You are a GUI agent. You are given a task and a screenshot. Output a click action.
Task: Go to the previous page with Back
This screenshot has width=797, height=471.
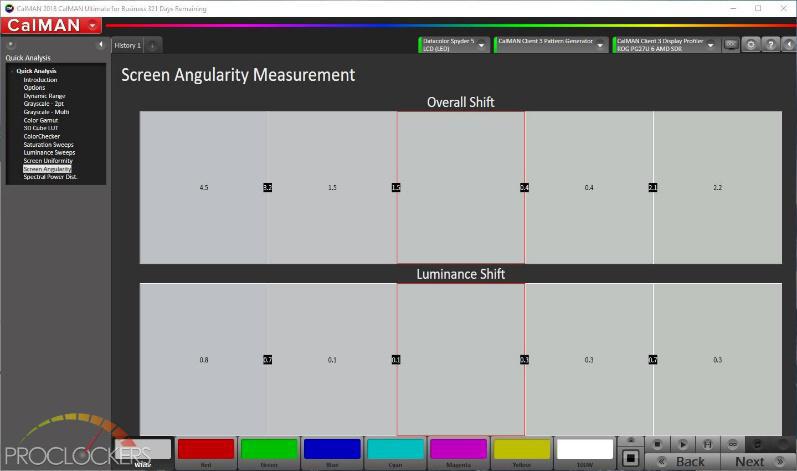pyautogui.click(x=682, y=461)
